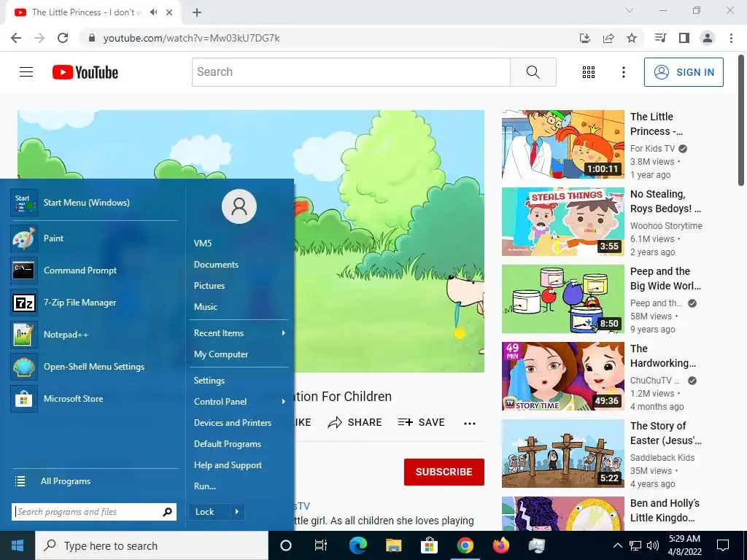Click the taskbar Type here to search box
Image resolution: width=747 pixels, height=560 pixels.
[152, 545]
